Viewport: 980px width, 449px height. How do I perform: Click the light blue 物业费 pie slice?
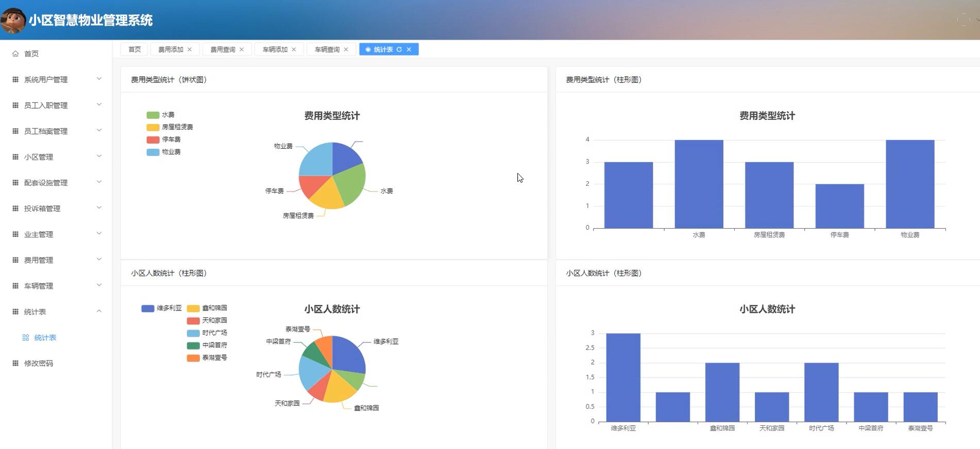tap(315, 159)
